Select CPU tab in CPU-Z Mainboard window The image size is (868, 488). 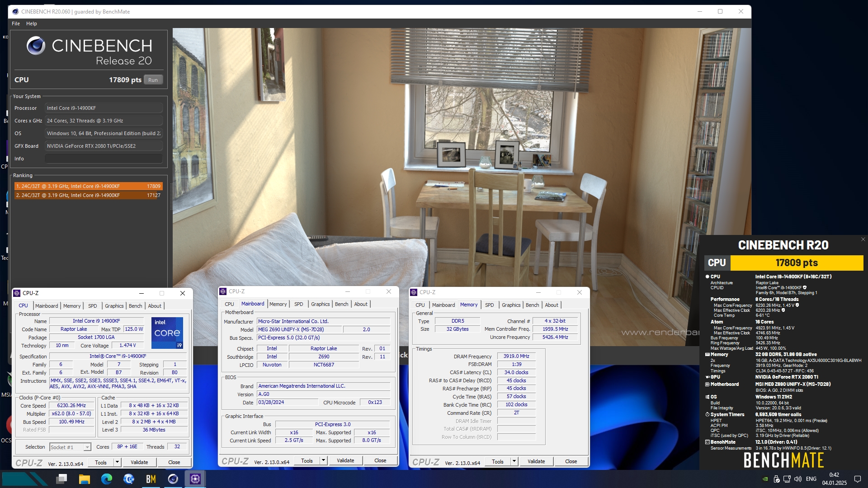[230, 304]
